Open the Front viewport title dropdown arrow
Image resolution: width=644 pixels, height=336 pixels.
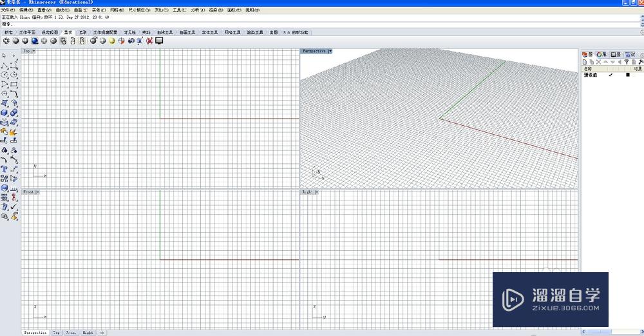(x=37, y=192)
